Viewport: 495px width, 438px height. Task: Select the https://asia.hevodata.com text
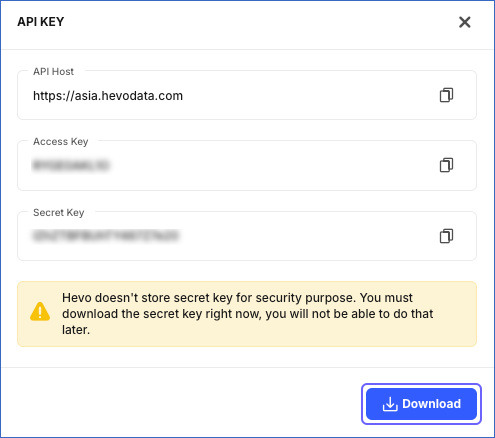point(108,96)
